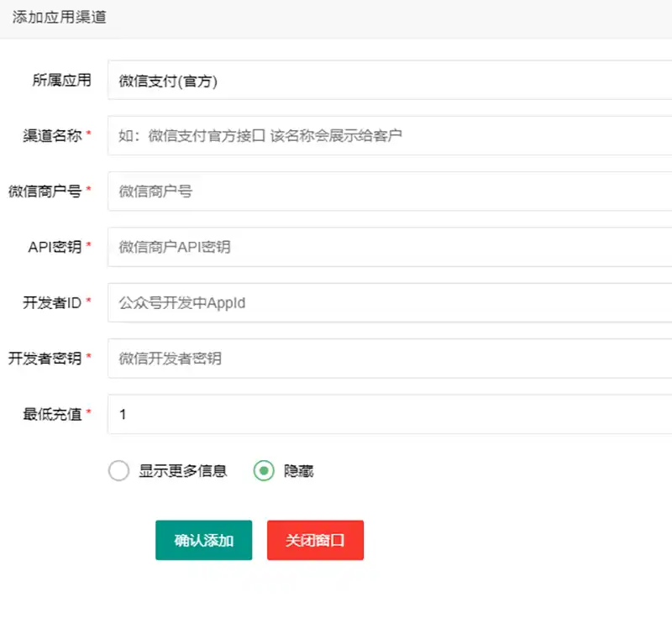
Task: Click the 添加应用渠道 dialog title
Action: coord(59,17)
